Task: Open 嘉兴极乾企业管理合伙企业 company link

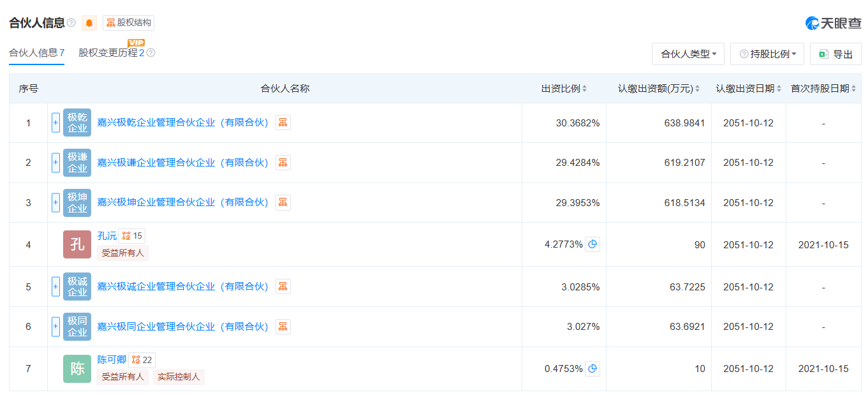Action: coord(183,123)
